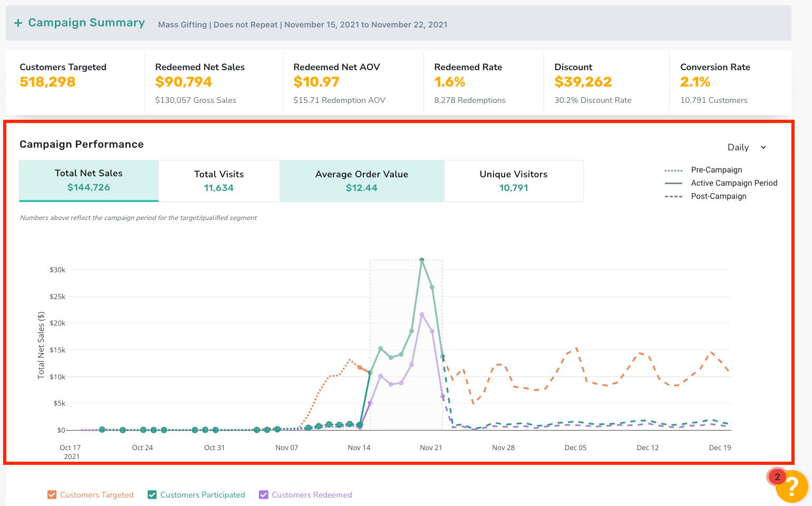Screen dimensions: 812x506
Task: Toggle Customers Participated checkbox
Action: click(152, 494)
